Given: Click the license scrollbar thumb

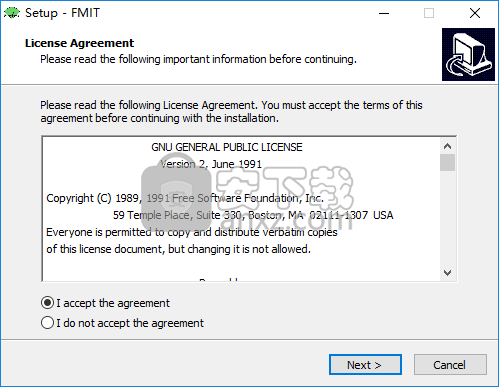Looking at the screenshot, I should 447,162.
